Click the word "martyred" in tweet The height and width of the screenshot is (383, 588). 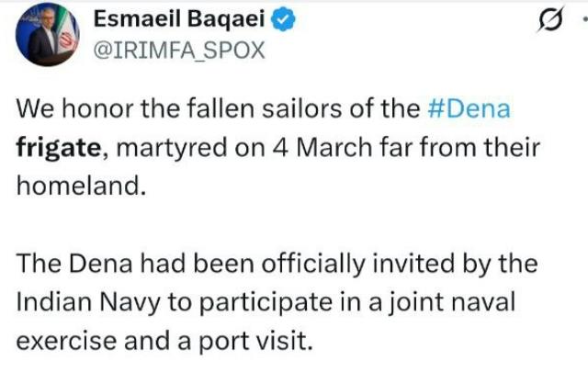tap(164, 145)
